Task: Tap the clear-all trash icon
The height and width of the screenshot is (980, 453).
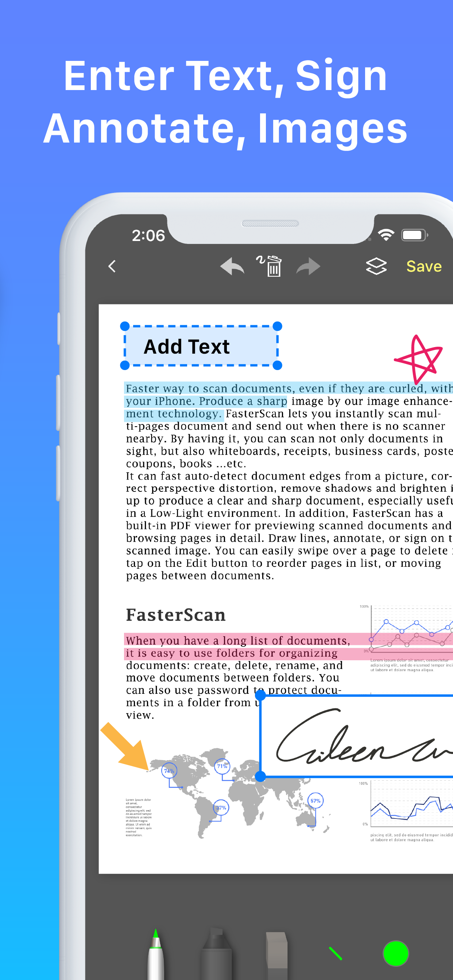Action: 270,265
